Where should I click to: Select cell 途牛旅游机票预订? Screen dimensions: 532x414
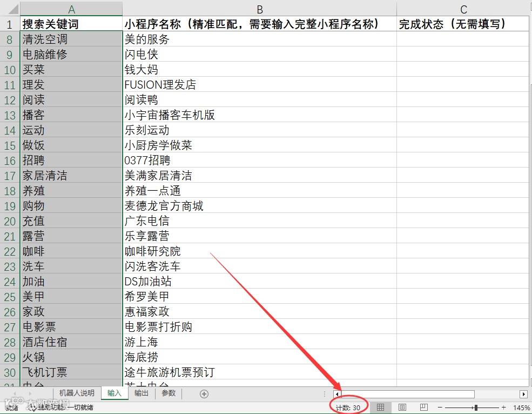260,372
